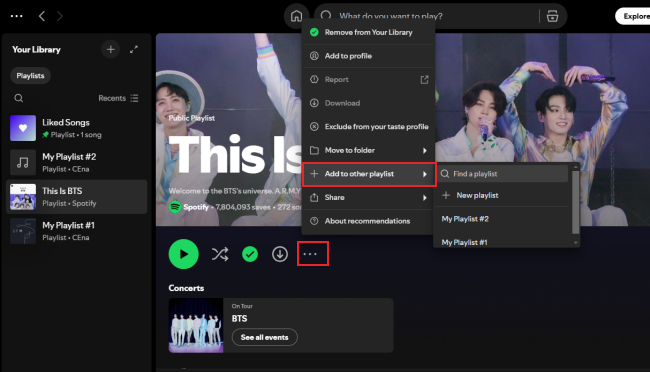Create a playlist with the plus button
The image size is (650, 372).
pos(110,49)
